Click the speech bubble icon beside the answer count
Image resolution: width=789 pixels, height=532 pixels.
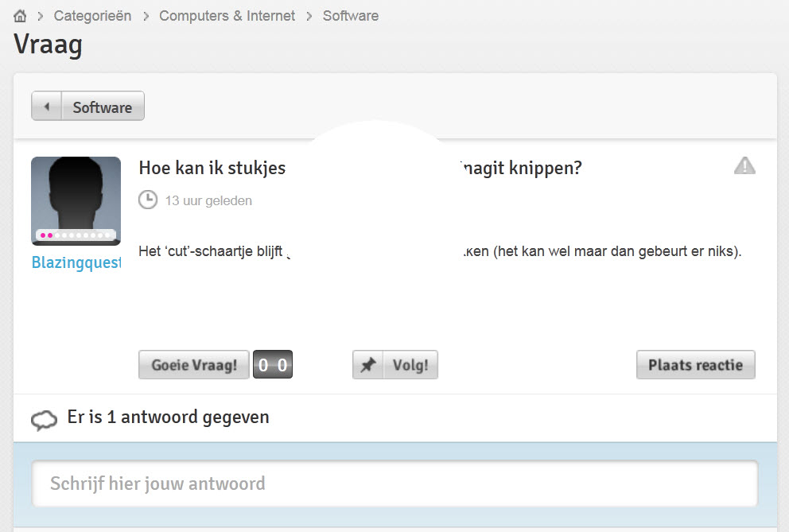pos(44,417)
